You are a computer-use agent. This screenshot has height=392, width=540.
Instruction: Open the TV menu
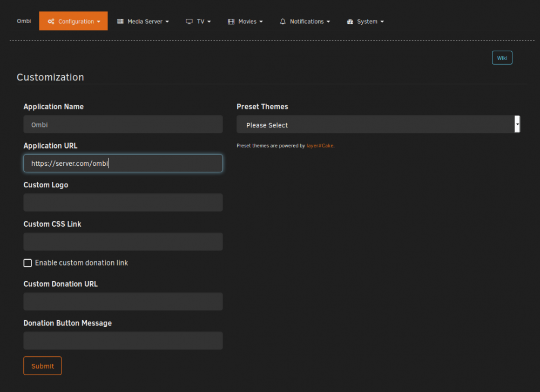pos(198,22)
